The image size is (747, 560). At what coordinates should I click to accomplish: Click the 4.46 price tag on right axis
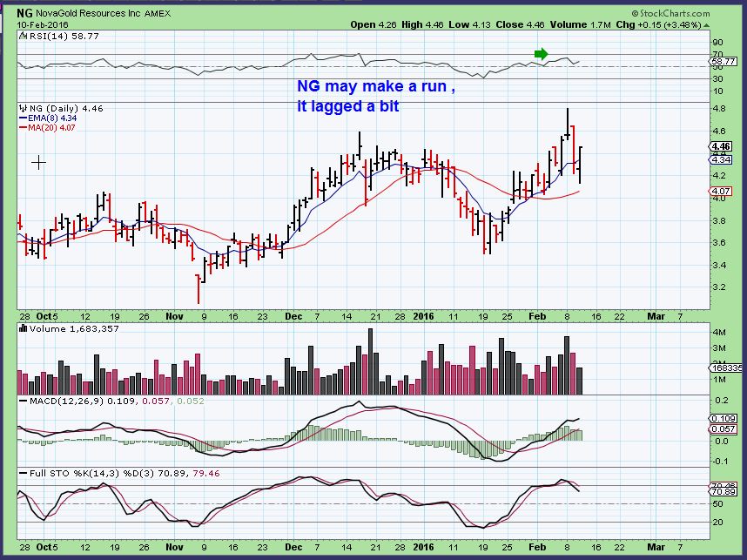click(x=721, y=146)
